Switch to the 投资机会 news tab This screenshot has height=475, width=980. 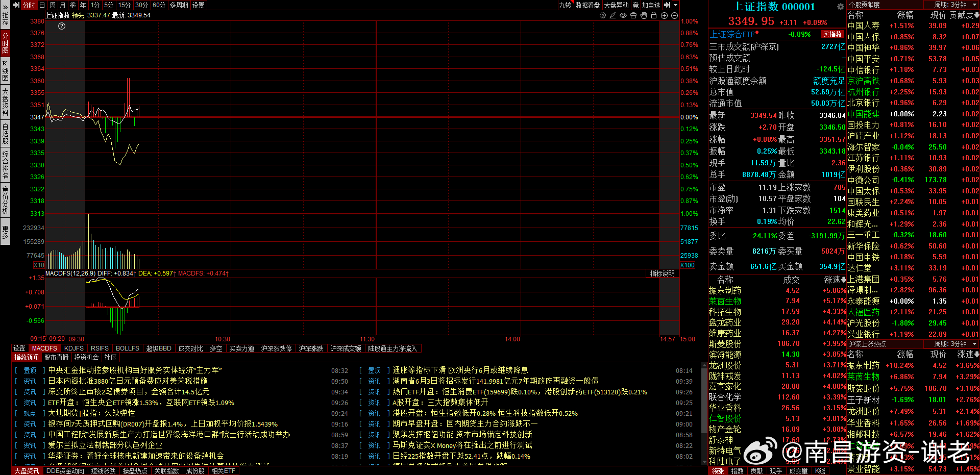(x=86, y=357)
